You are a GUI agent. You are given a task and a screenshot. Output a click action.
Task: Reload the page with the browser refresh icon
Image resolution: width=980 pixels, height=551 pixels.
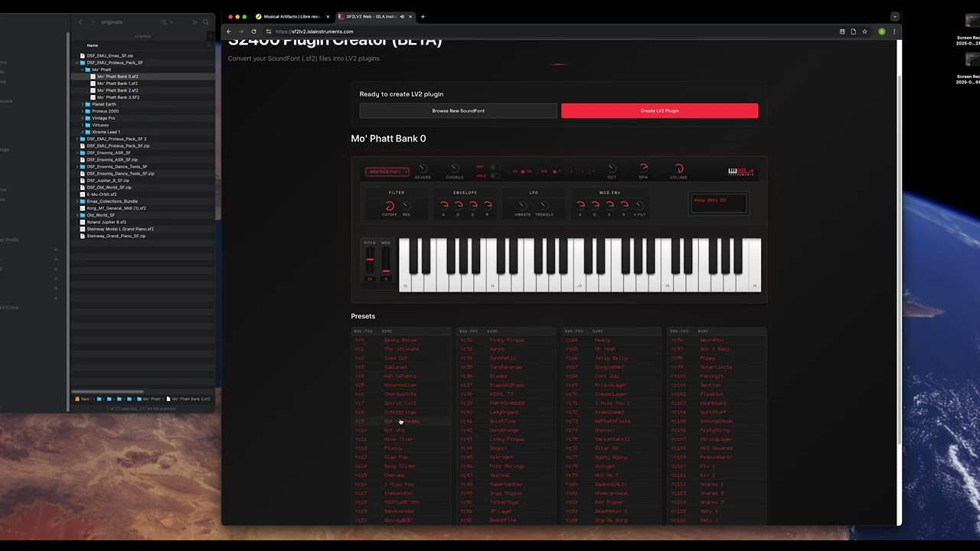tap(253, 31)
